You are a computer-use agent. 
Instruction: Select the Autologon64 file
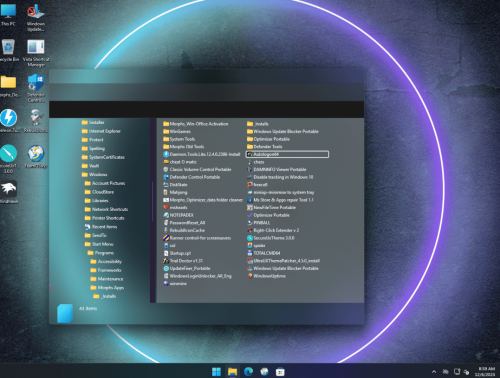tap(287, 154)
